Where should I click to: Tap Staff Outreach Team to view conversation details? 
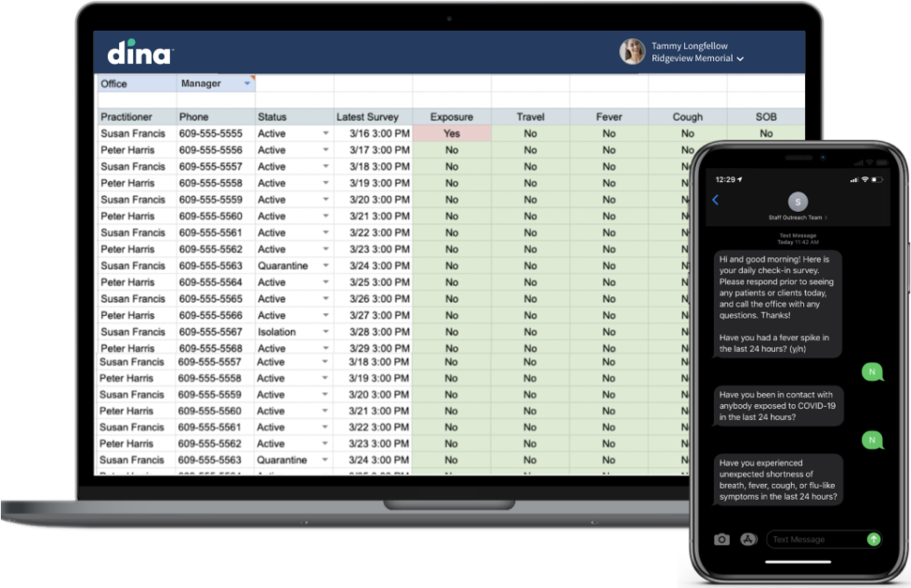pyautogui.click(x=797, y=216)
